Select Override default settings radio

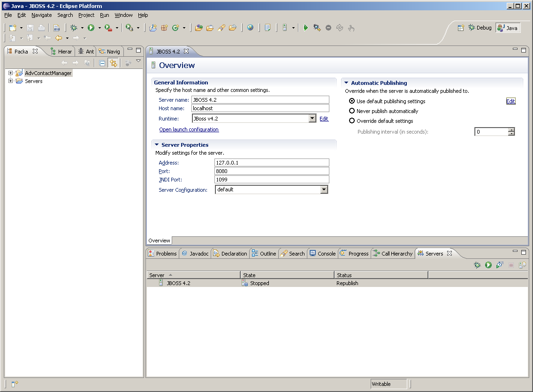click(352, 121)
